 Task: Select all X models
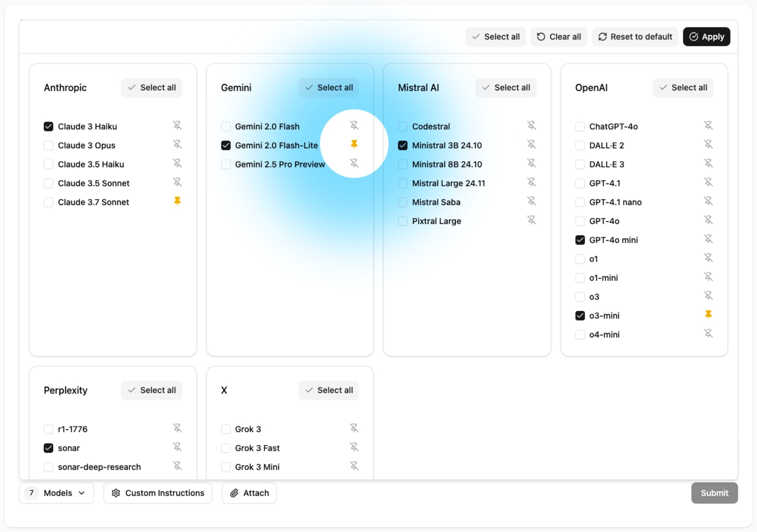click(329, 390)
